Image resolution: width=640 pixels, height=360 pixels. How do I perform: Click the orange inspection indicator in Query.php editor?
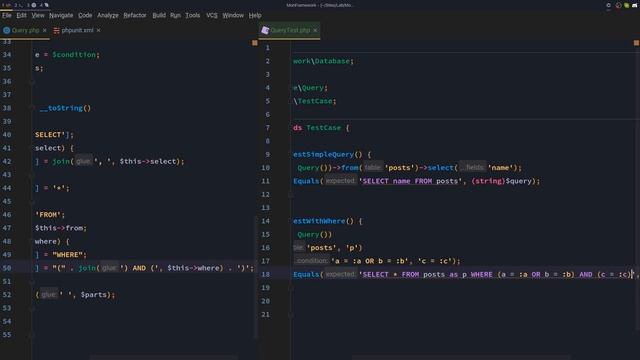tap(255, 42)
